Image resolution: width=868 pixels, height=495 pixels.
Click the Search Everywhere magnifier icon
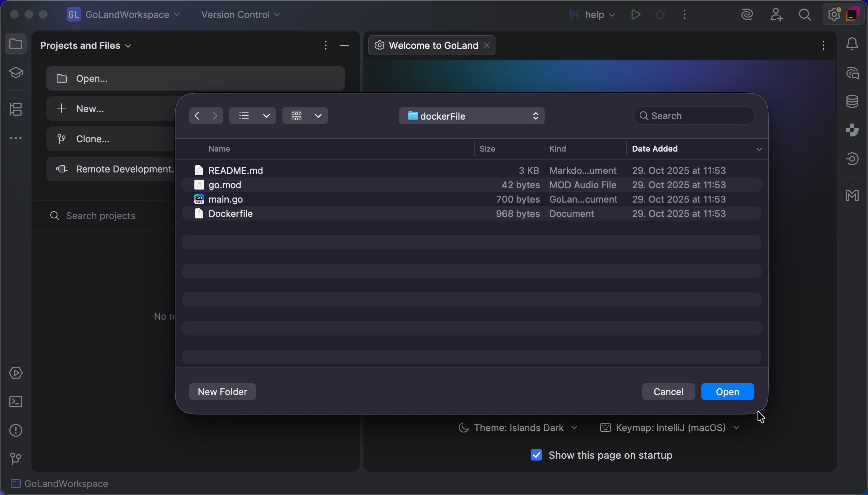point(805,15)
